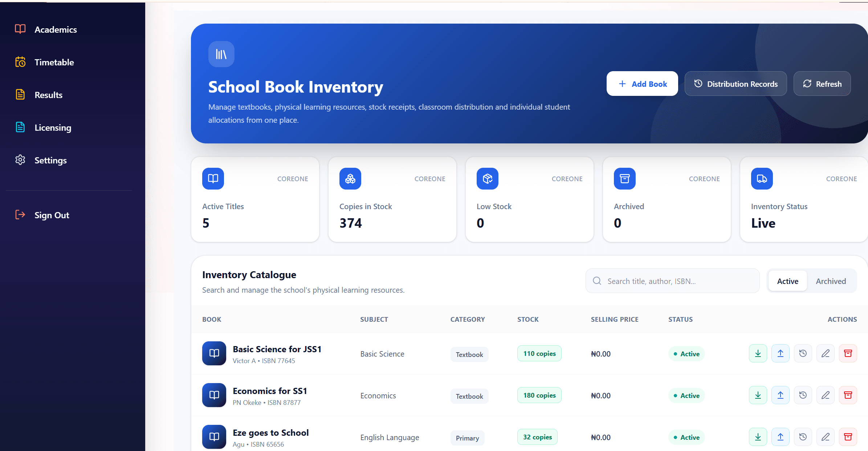Click the Copies in Stock boxes icon

pyautogui.click(x=350, y=179)
